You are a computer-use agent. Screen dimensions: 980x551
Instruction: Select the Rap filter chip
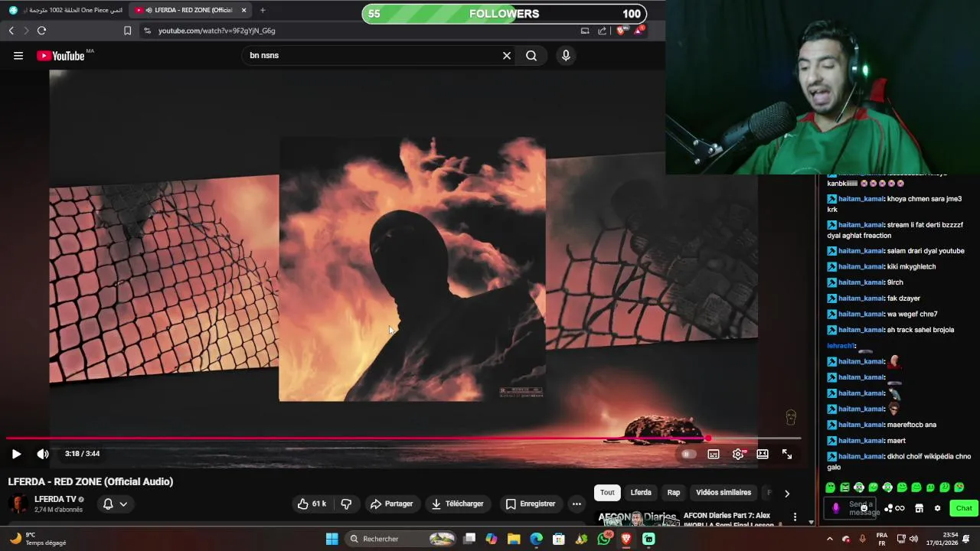pos(674,493)
